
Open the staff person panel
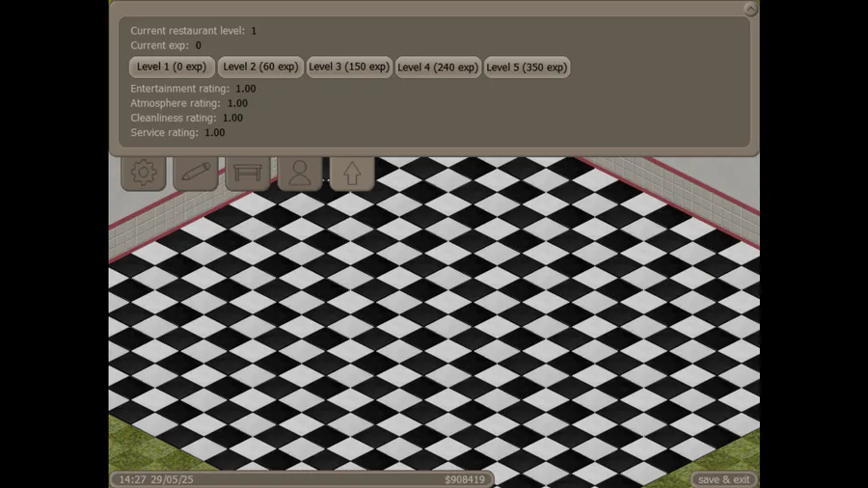tap(300, 174)
